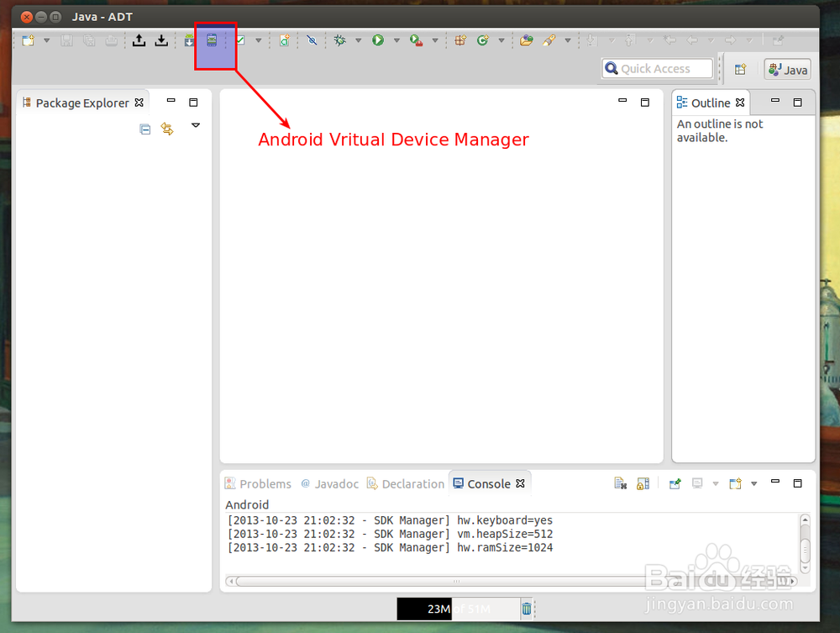Close the Package Explorer view
This screenshot has width=840, height=633.
[139, 103]
